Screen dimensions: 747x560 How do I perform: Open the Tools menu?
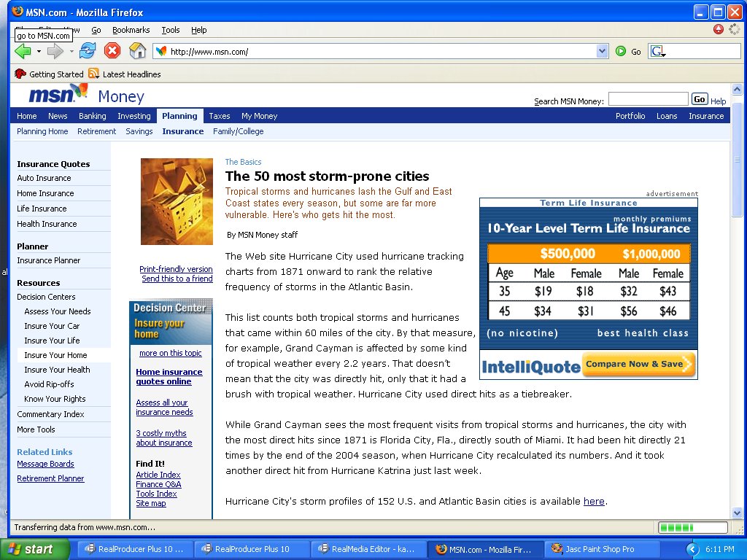171,30
